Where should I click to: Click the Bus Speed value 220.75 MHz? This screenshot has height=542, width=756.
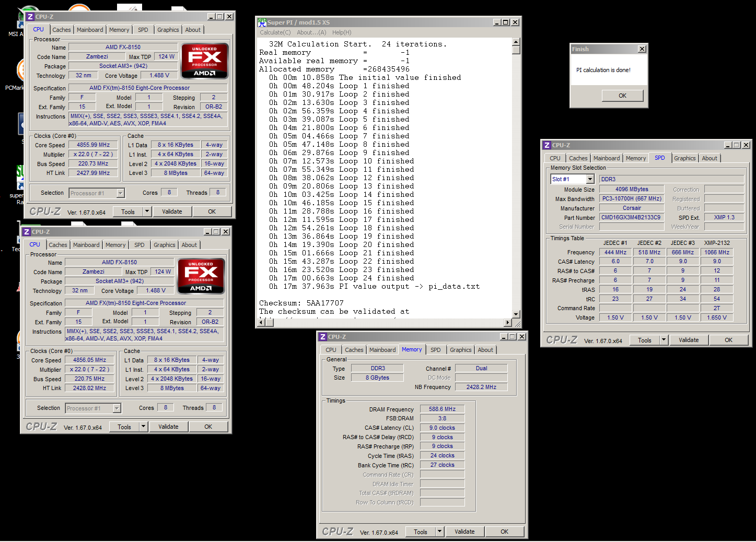pos(90,379)
